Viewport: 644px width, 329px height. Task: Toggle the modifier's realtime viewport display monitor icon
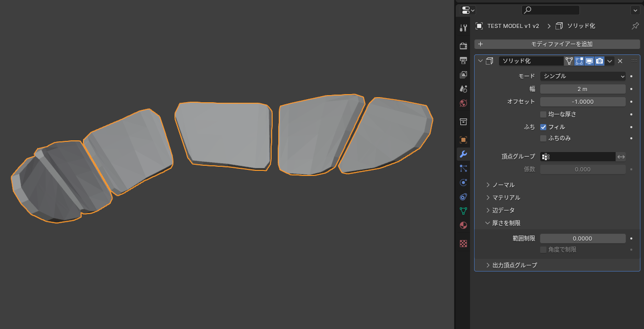590,61
